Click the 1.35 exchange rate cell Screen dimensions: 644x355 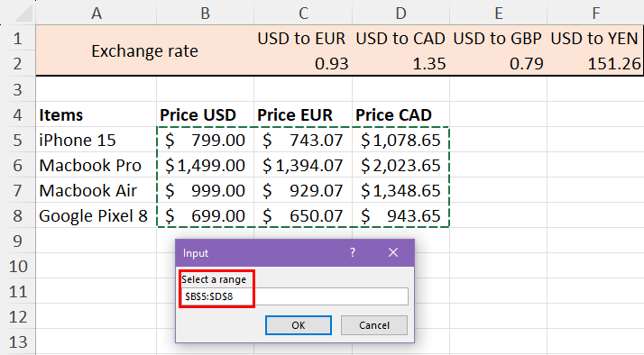point(400,63)
